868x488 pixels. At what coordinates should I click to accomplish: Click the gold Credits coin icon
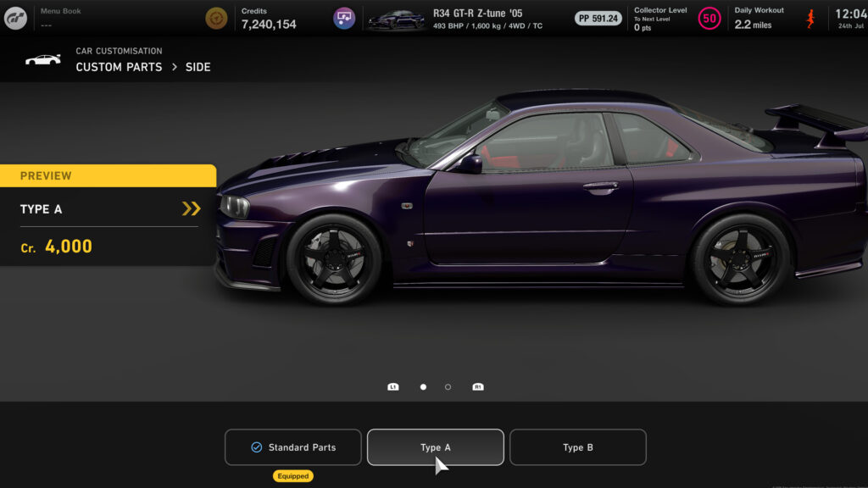[216, 19]
